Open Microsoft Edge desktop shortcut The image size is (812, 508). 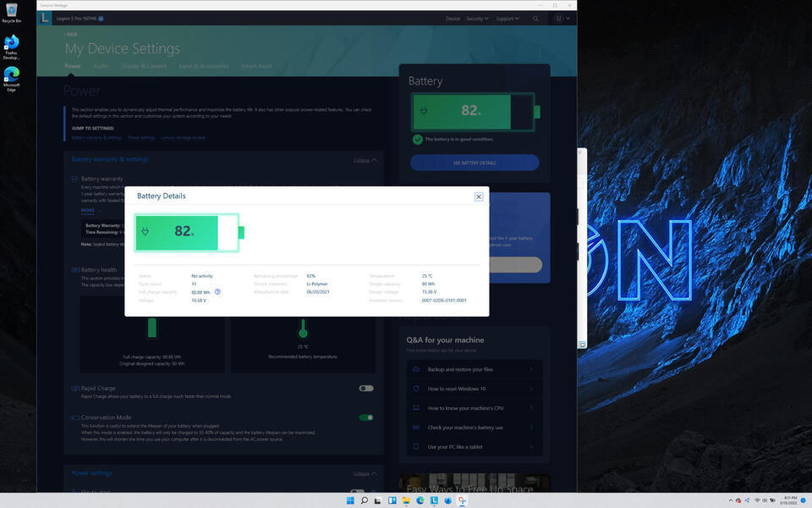point(11,79)
